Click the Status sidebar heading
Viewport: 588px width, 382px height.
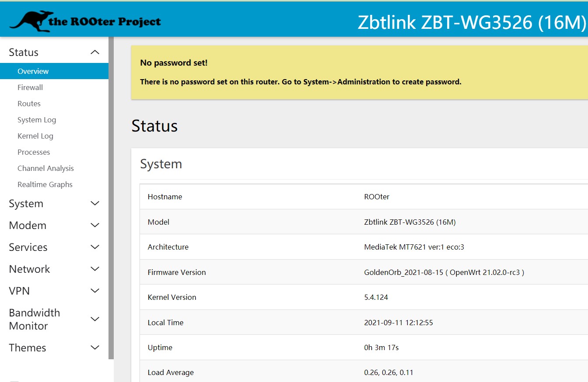click(x=24, y=52)
